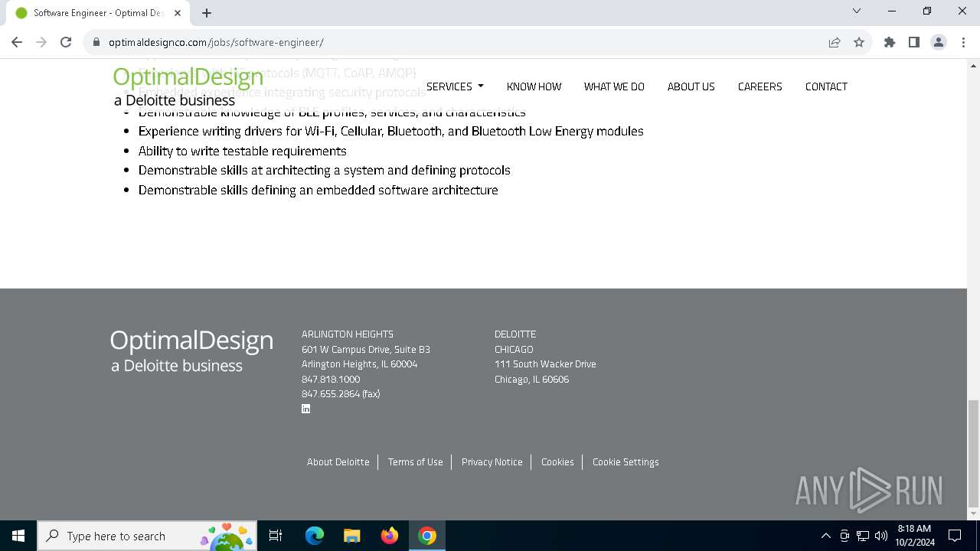Go to ABOUT US page
The image size is (980, 551).
pyautogui.click(x=691, y=86)
